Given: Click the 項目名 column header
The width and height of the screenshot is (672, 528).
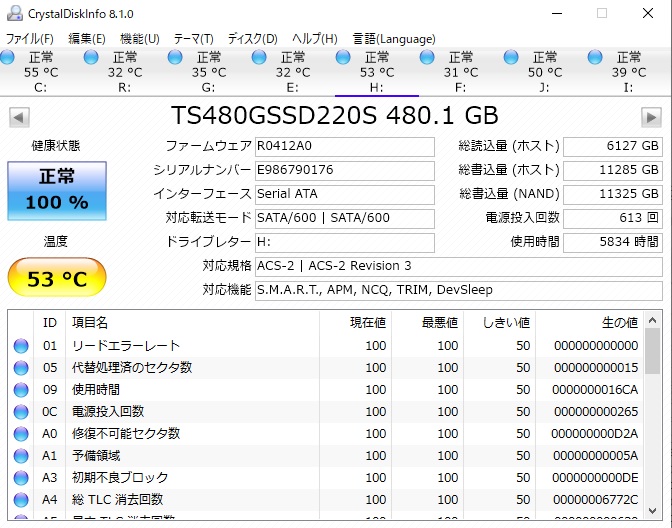Looking at the screenshot, I should point(192,323).
